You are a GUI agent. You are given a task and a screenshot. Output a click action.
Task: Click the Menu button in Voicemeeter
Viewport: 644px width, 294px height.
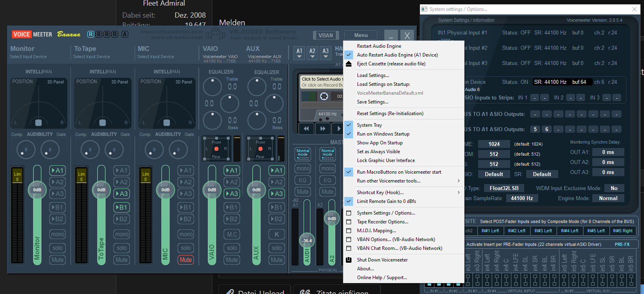click(x=361, y=35)
